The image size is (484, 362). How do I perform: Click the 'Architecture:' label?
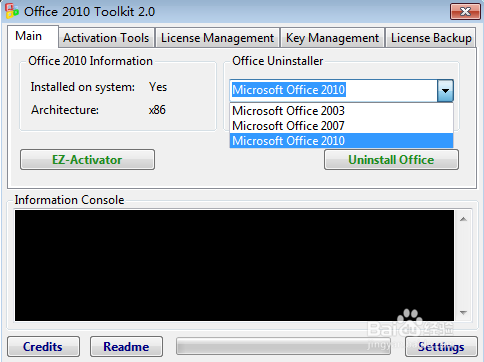65,110
